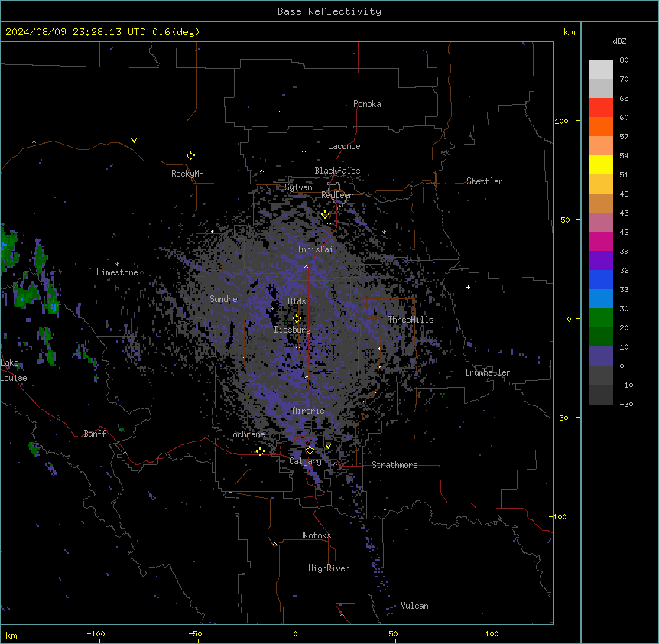The image size is (659, 644).
Task: Pick the blue 33-36 dBZ legend swatch
Action: pos(601,280)
